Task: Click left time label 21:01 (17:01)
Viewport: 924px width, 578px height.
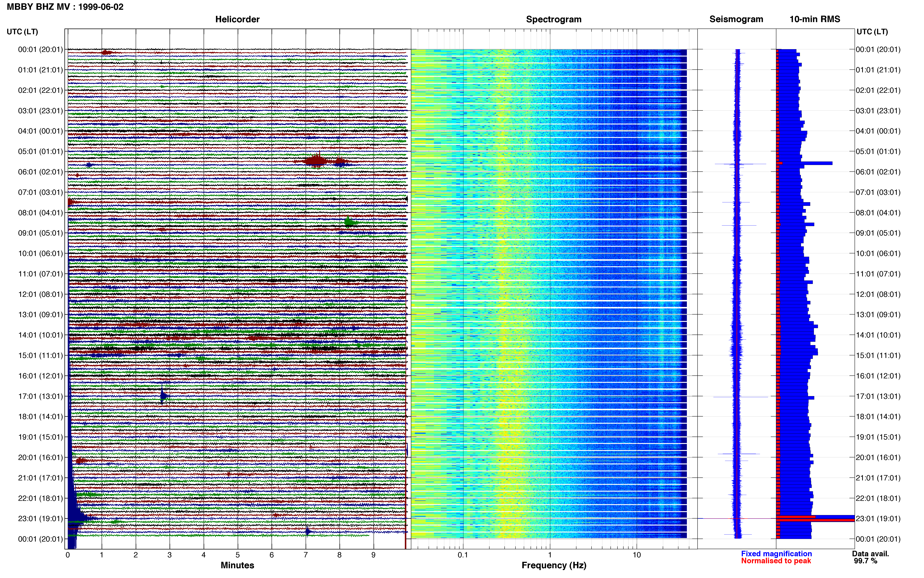Action: tap(41, 478)
